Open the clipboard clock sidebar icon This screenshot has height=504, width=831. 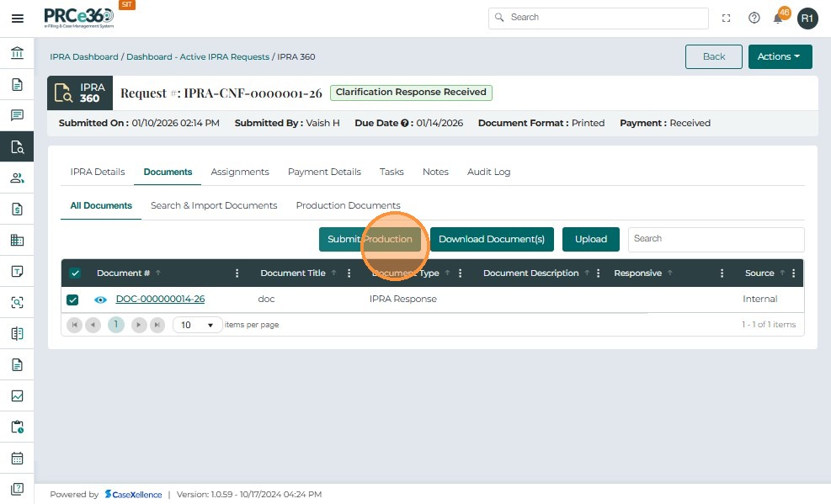17,427
